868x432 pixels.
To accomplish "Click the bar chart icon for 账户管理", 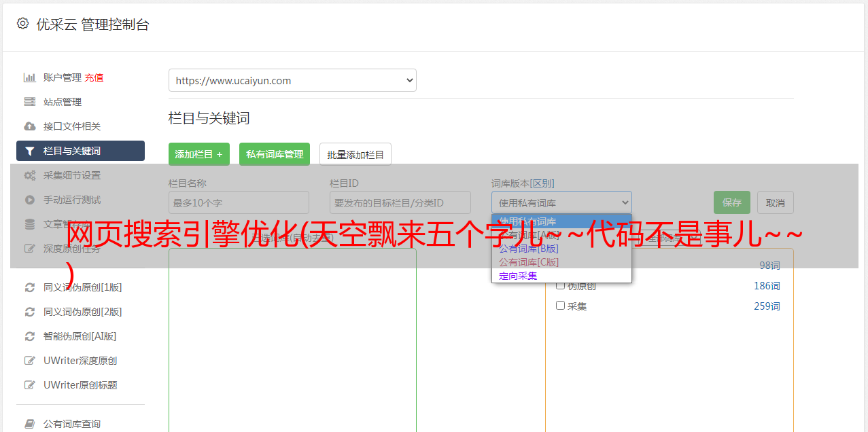I will 30,77.
